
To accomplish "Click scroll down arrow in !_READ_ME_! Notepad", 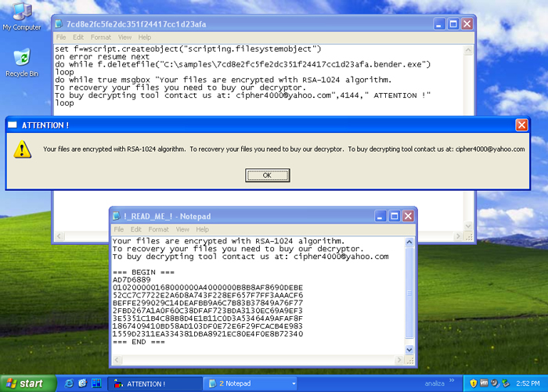I will [x=409, y=350].
